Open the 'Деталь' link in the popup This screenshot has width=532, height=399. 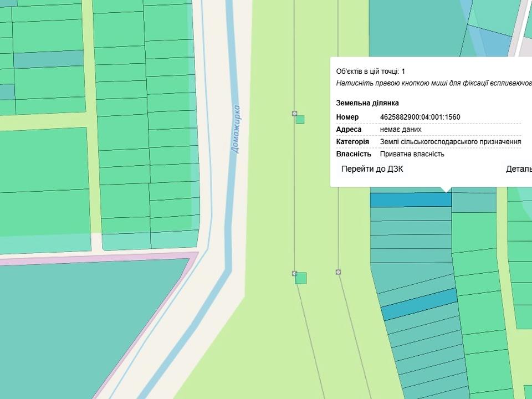(519, 169)
